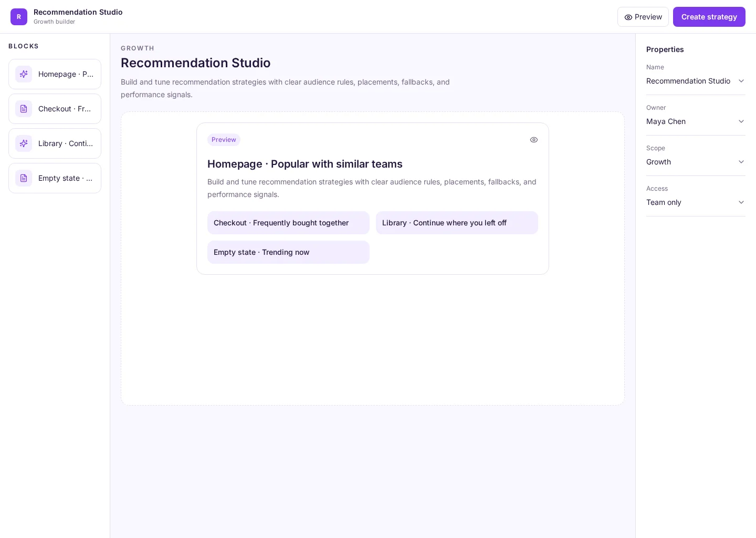Select the Checkout · Frequently bought together chip

point(288,223)
